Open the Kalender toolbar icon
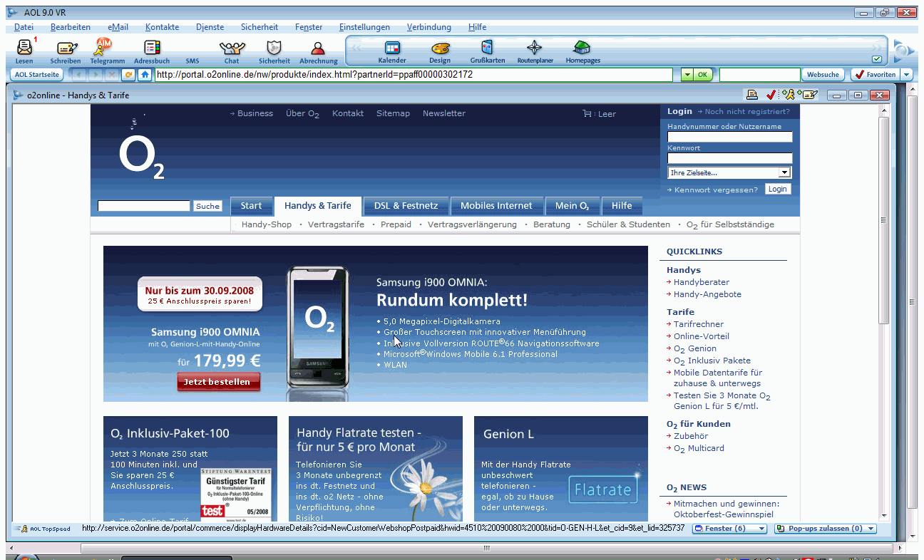Screen dimensions: 924x560 point(392,48)
